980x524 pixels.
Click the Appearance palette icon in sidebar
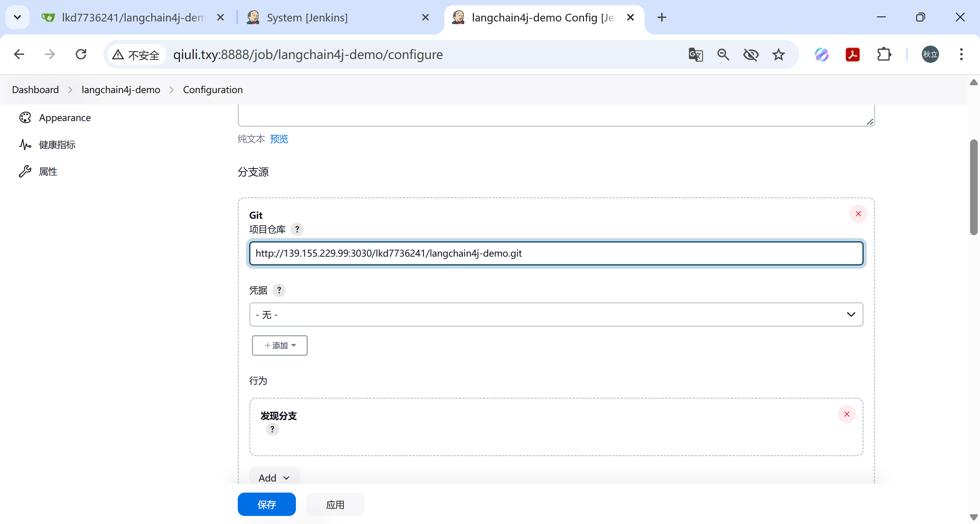pos(25,118)
